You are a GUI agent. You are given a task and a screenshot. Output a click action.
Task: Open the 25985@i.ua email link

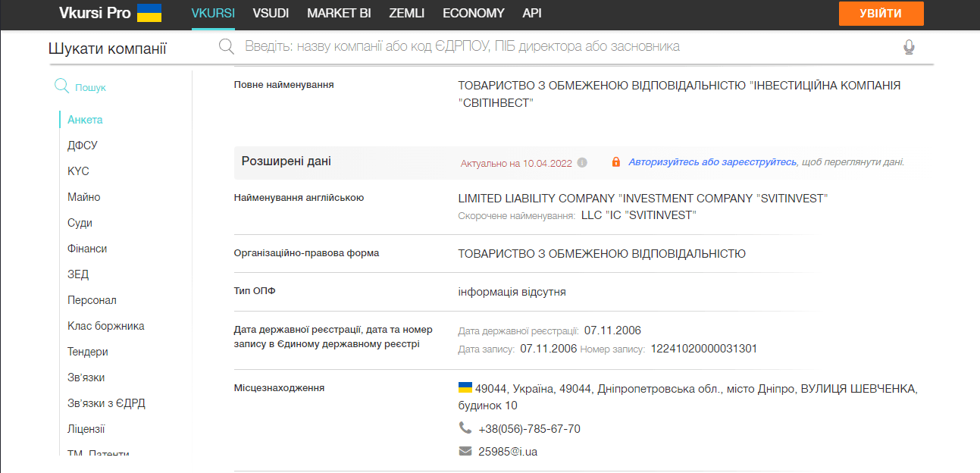[508, 452]
